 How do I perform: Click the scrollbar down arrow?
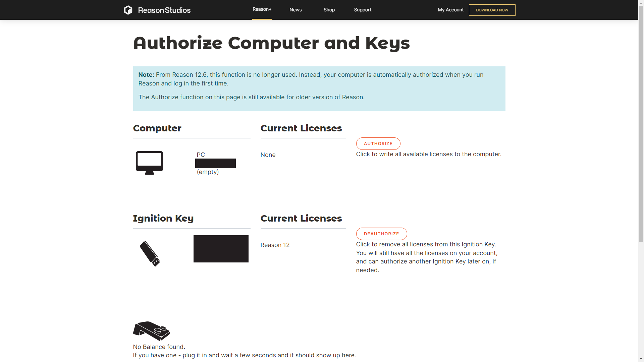pos(641,359)
